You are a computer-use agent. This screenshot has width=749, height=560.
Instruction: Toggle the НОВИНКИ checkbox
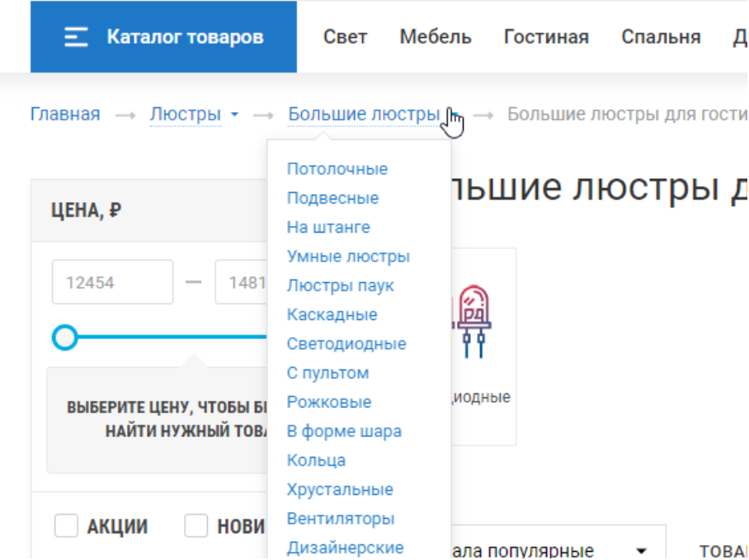click(x=196, y=526)
